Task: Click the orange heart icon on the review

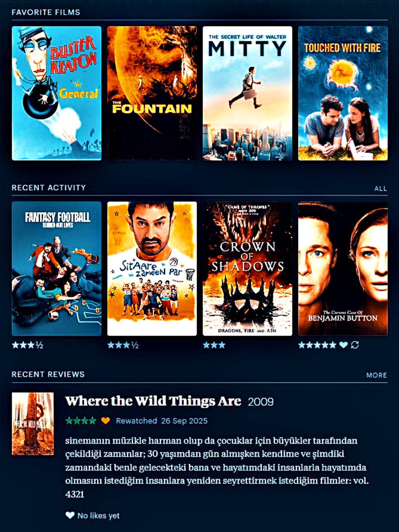Action: tap(105, 421)
